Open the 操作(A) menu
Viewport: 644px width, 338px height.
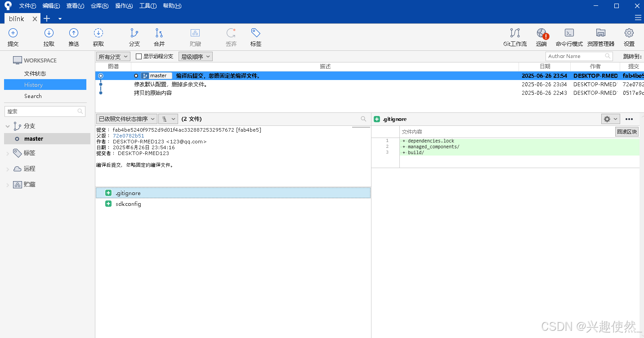click(124, 6)
